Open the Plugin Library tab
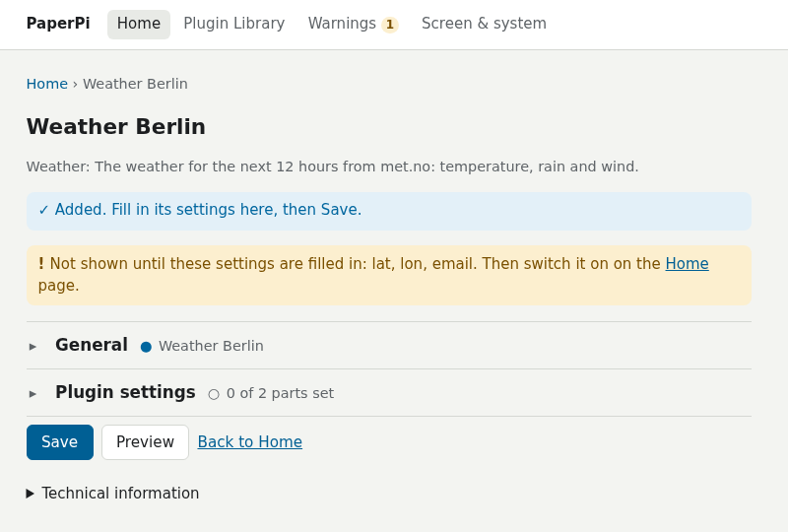The image size is (788, 532). [234, 24]
